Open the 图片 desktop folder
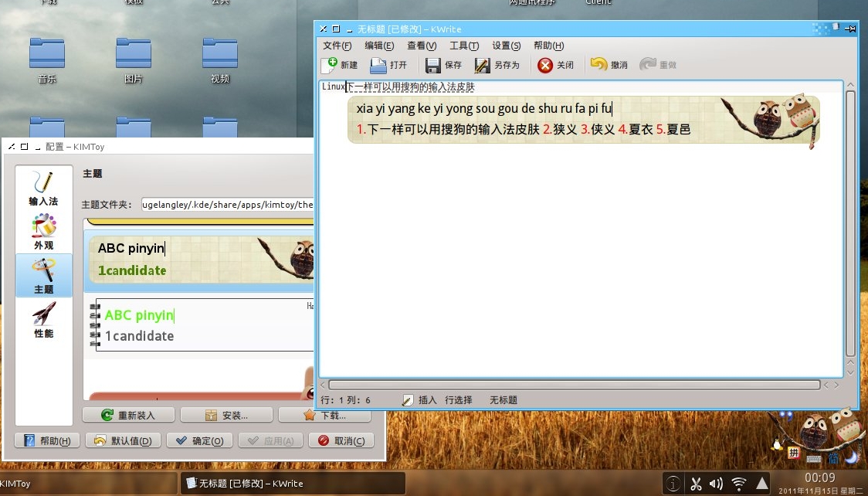 [134, 61]
